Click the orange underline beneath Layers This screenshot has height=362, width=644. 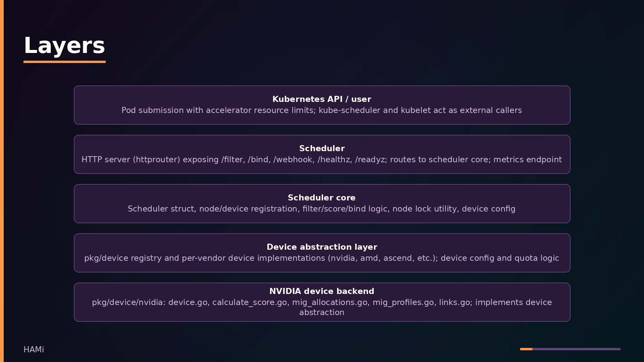[64, 62]
